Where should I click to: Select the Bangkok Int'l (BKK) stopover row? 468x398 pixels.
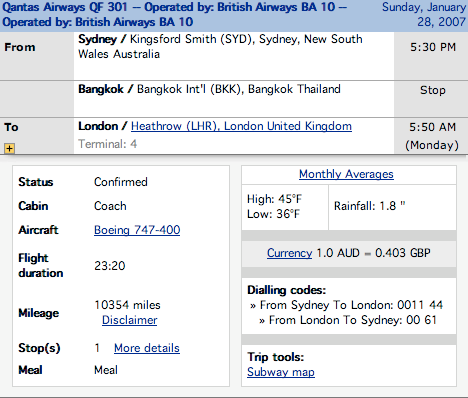click(234, 99)
